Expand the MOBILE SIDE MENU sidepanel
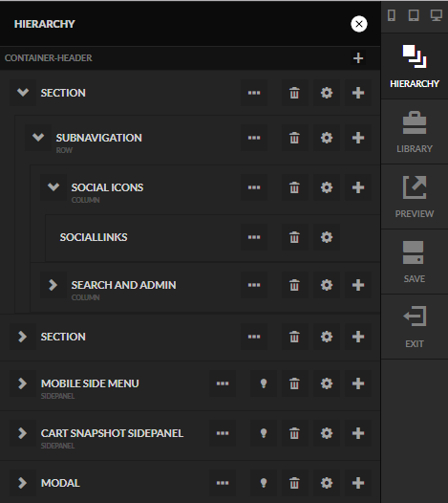The width and height of the screenshot is (448, 503). pyautogui.click(x=23, y=383)
